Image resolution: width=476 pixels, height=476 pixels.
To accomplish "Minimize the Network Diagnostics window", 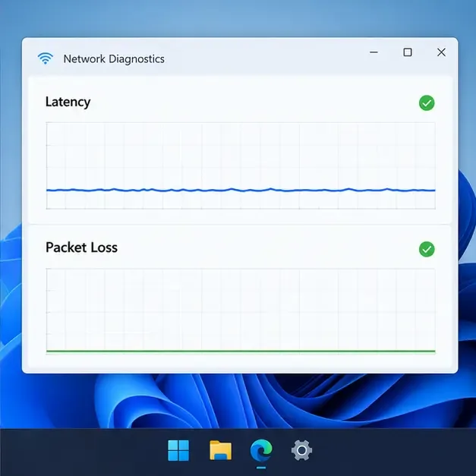I will coord(374,52).
